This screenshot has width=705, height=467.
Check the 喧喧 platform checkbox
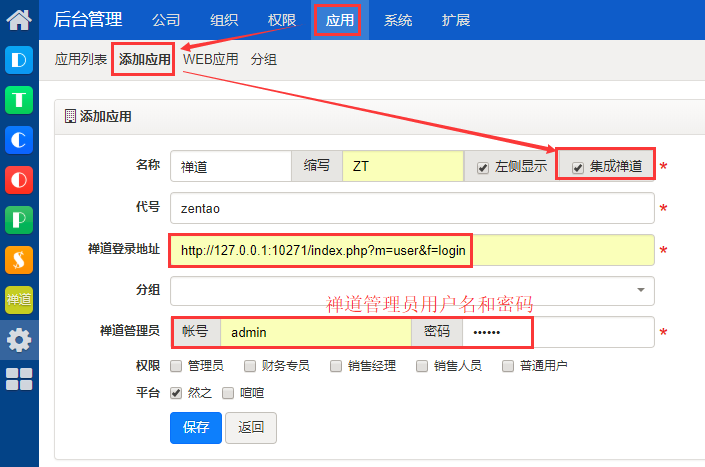click(228, 393)
